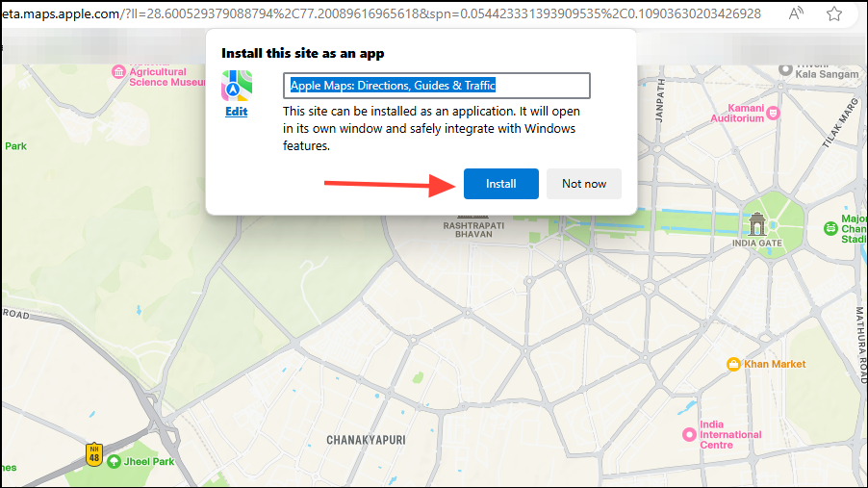Click the NH 48 highway shield
The width and height of the screenshot is (868, 488).
(x=94, y=454)
